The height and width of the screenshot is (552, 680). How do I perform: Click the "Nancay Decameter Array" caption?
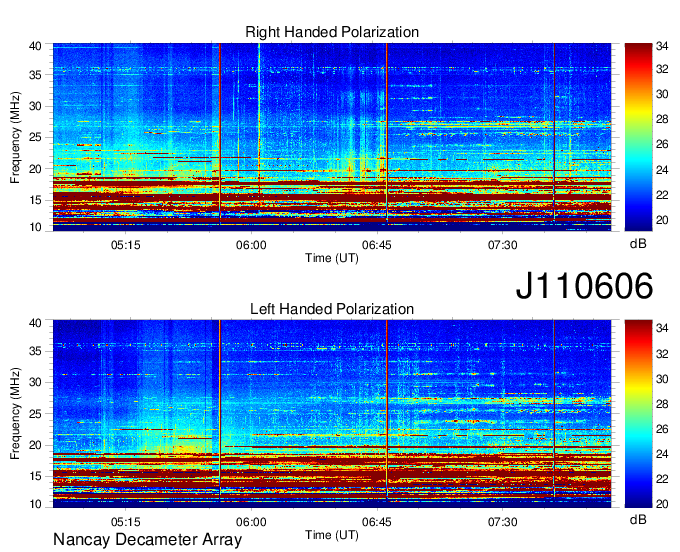coord(147,540)
